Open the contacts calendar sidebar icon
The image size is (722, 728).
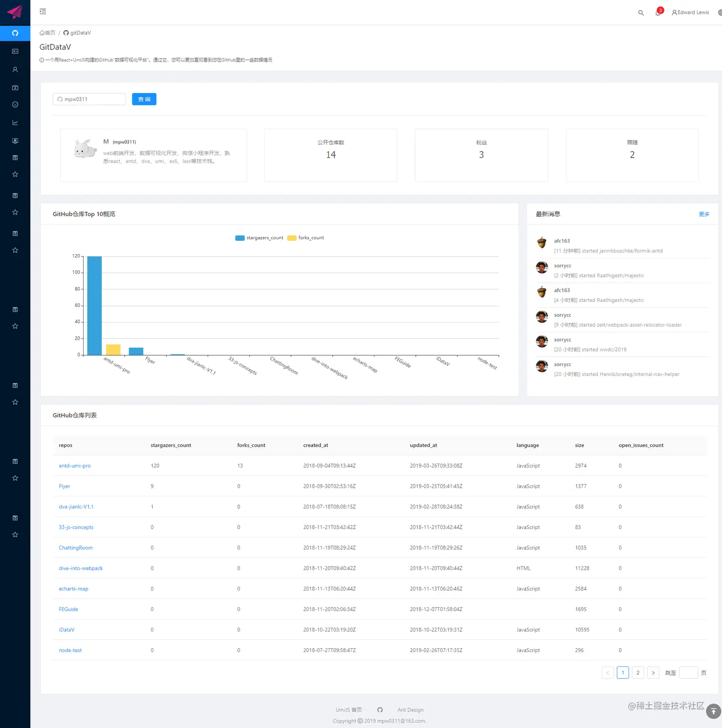[15, 88]
